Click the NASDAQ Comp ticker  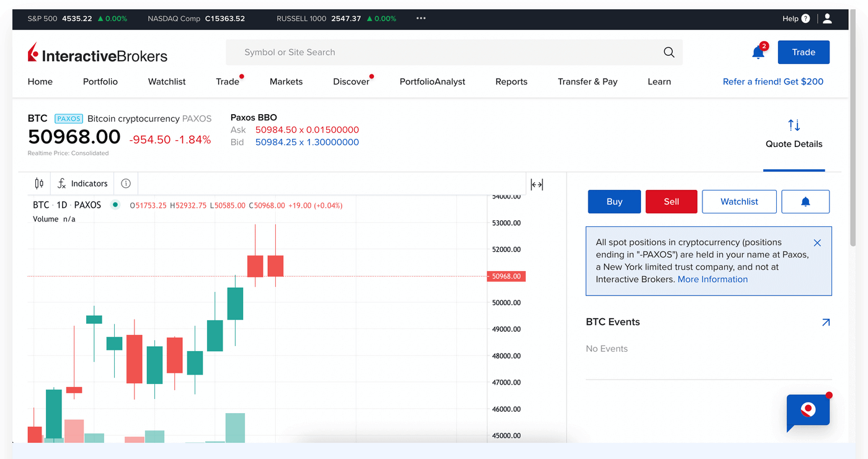(x=196, y=19)
